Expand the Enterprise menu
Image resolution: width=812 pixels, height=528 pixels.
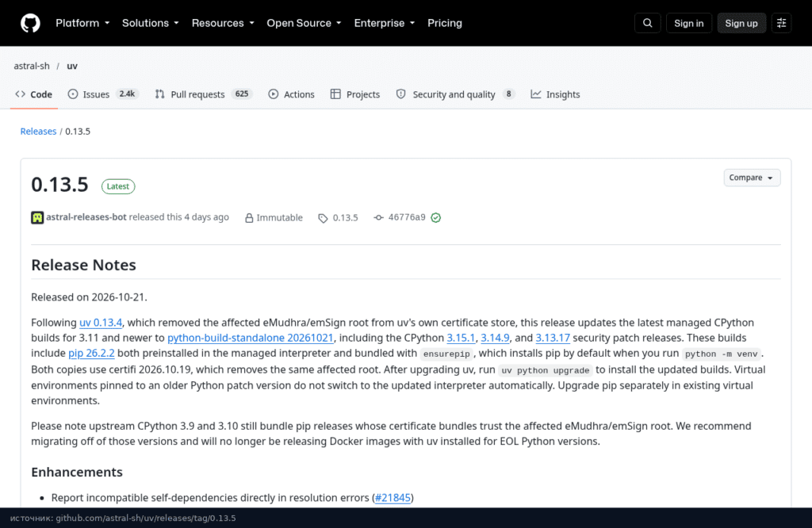tap(385, 23)
